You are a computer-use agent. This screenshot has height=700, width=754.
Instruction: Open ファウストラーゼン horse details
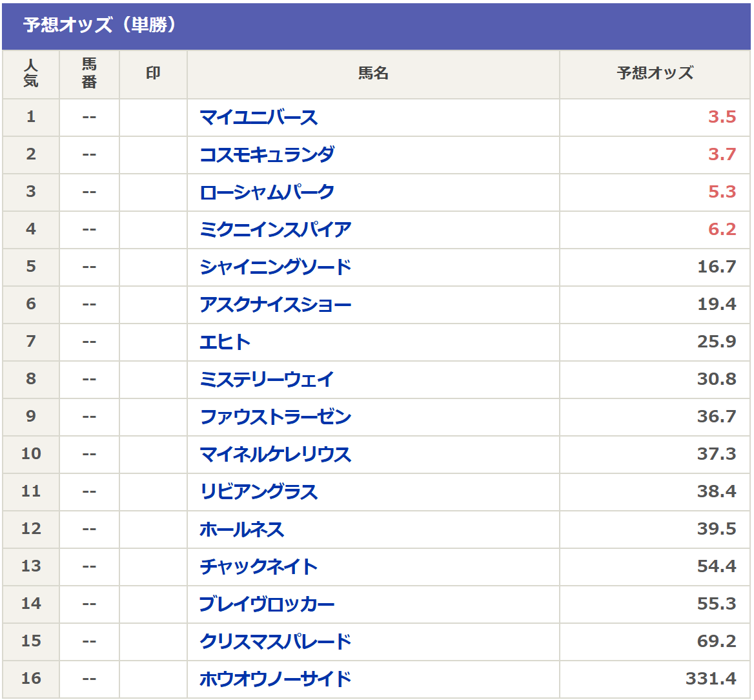tap(275, 417)
